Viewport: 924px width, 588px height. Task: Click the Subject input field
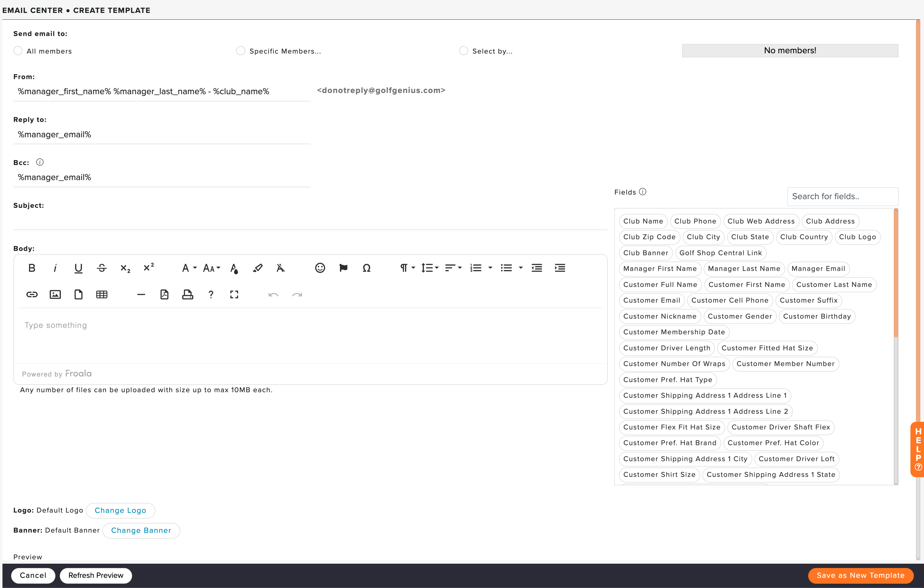(x=310, y=221)
